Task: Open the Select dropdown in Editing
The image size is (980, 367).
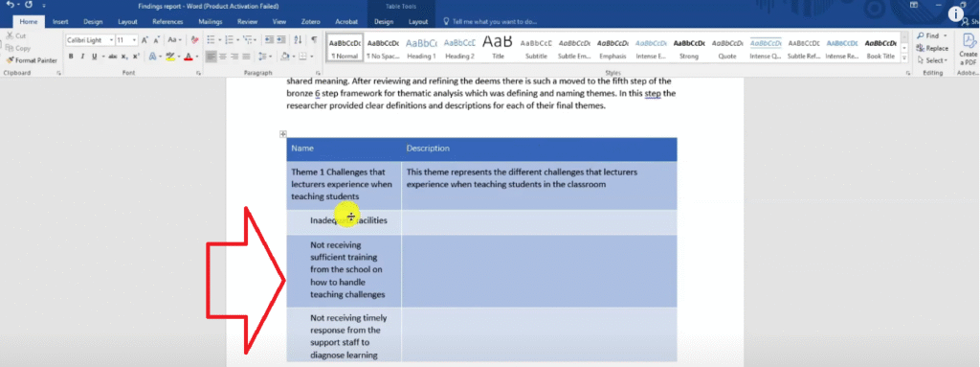Action: tap(932, 60)
